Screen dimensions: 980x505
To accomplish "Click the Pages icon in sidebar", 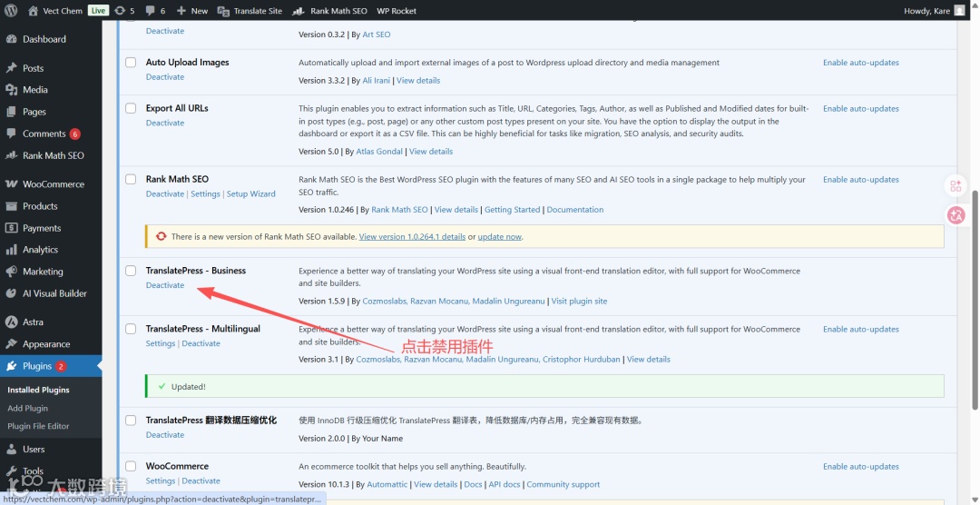I will tap(11, 112).
